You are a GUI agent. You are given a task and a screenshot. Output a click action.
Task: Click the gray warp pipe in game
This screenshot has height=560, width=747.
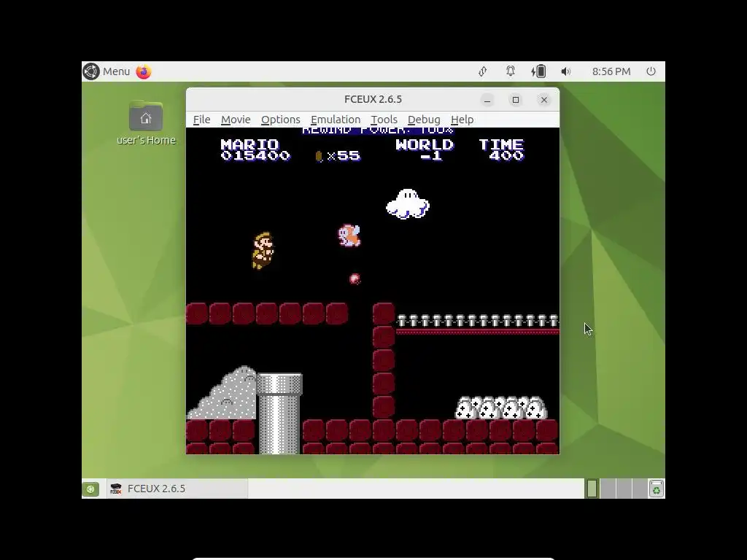coord(279,413)
